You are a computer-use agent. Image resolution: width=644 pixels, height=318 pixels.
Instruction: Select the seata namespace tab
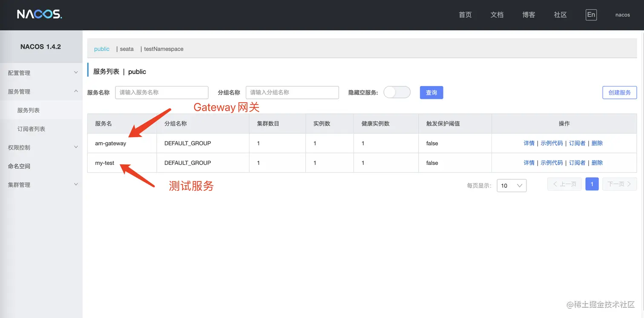(x=126, y=49)
